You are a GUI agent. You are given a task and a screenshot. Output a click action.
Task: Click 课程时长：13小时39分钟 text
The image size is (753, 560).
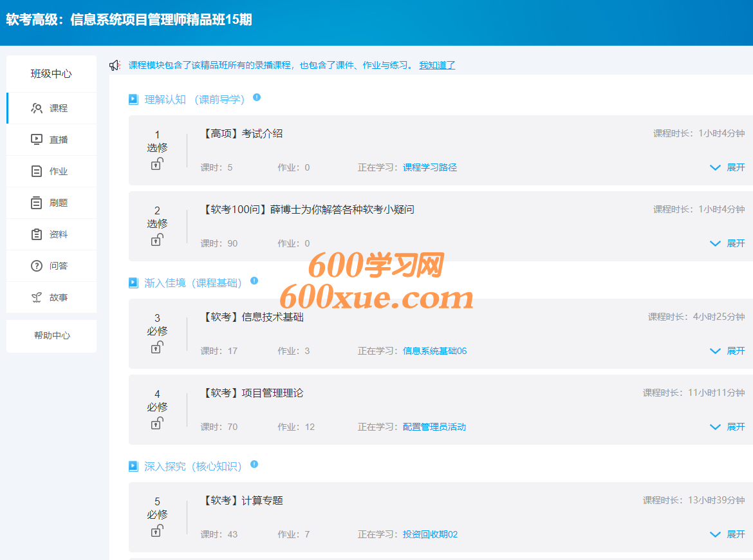click(x=694, y=500)
